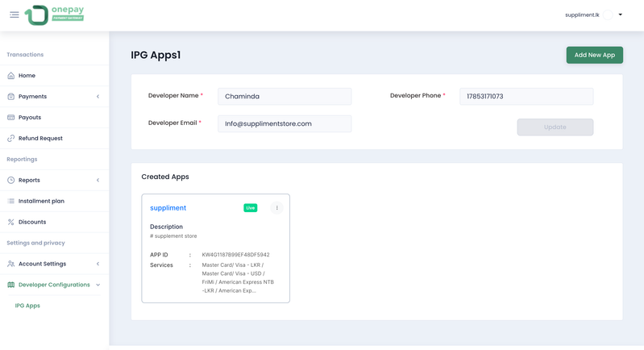Click the IPG Apps1 page heading

click(156, 55)
